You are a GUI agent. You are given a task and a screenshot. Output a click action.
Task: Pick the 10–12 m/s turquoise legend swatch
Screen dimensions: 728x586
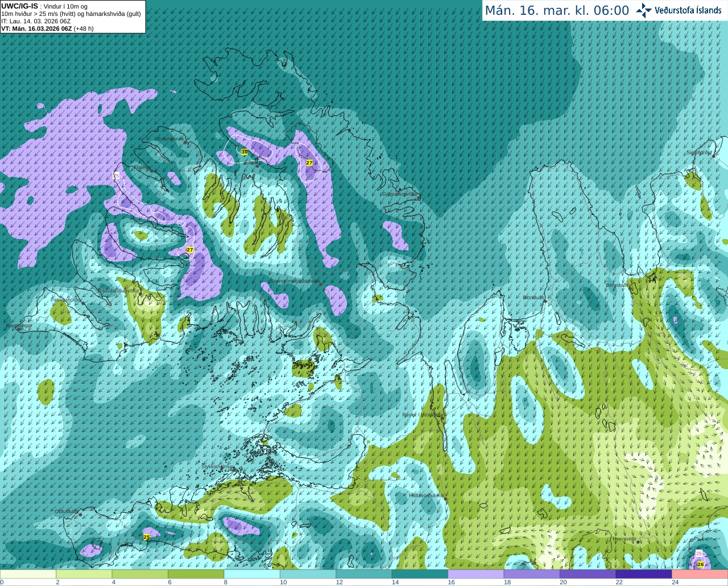point(308,574)
